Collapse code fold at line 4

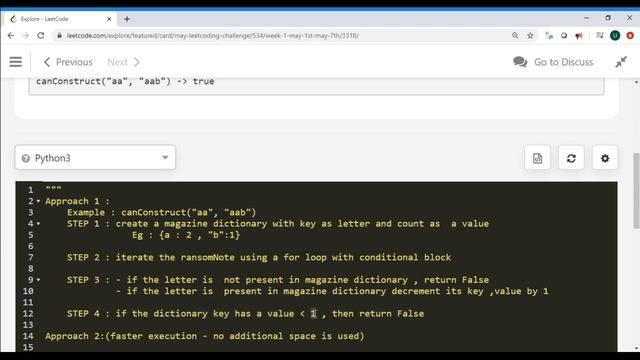click(x=38, y=224)
